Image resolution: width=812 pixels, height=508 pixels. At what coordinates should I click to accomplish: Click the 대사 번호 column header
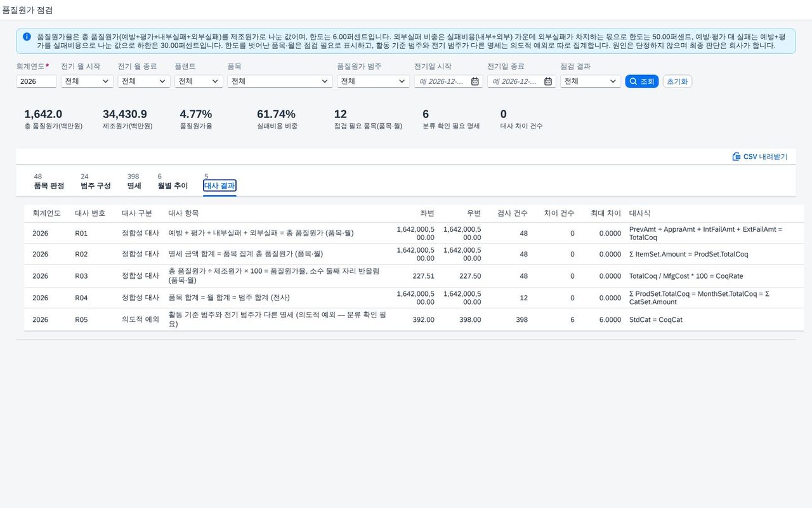pos(90,213)
